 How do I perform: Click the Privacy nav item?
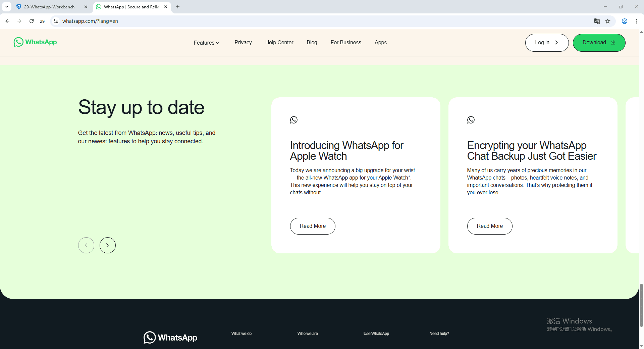[243, 42]
